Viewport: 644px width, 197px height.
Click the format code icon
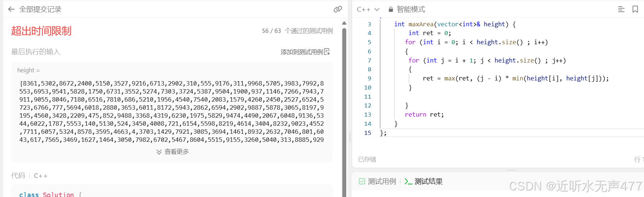click(621, 9)
